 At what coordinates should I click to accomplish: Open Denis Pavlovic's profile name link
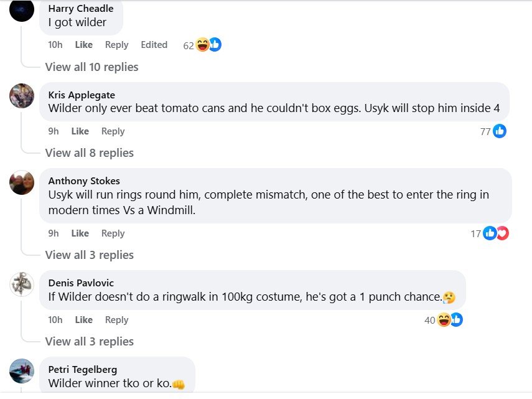click(x=81, y=283)
